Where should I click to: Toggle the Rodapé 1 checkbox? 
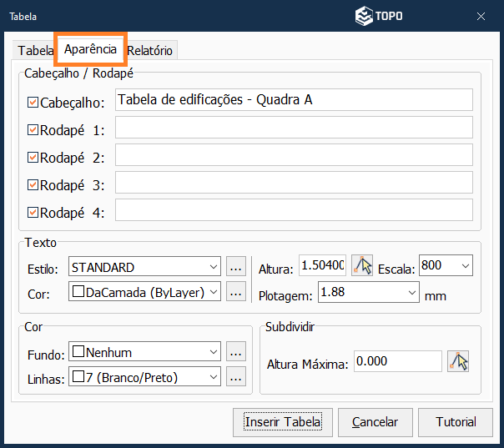33,129
